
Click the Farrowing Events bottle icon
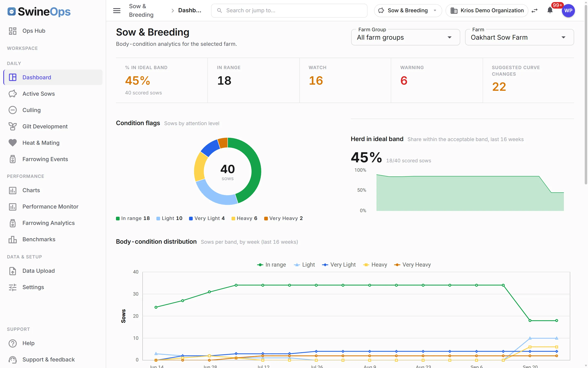(x=13, y=159)
